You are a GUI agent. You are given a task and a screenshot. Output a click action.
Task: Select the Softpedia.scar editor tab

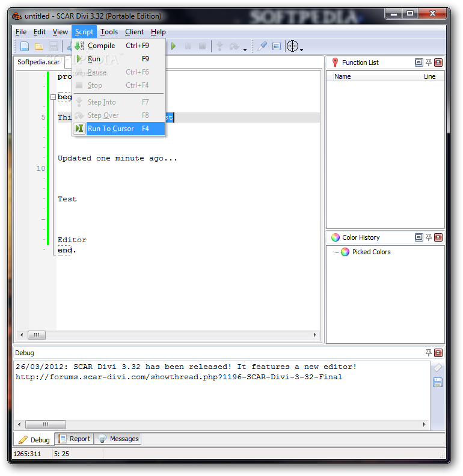tap(38, 62)
